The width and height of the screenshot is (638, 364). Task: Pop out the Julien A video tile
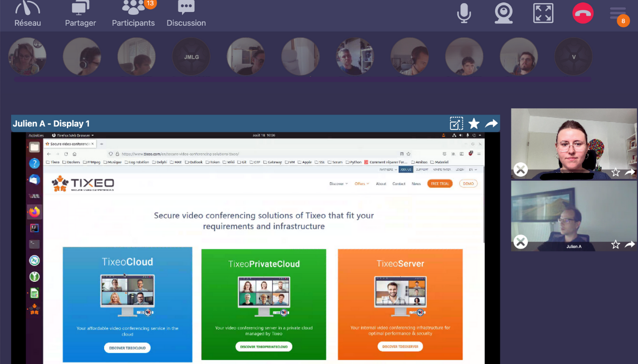pos(630,244)
